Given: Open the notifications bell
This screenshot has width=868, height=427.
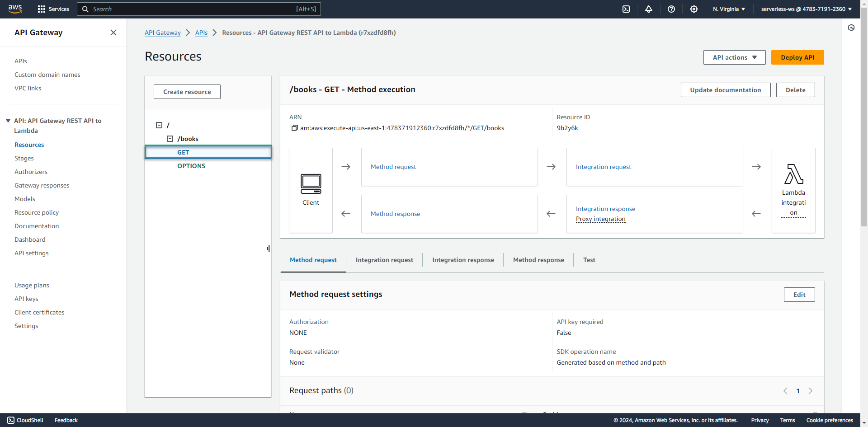Looking at the screenshot, I should click(649, 9).
